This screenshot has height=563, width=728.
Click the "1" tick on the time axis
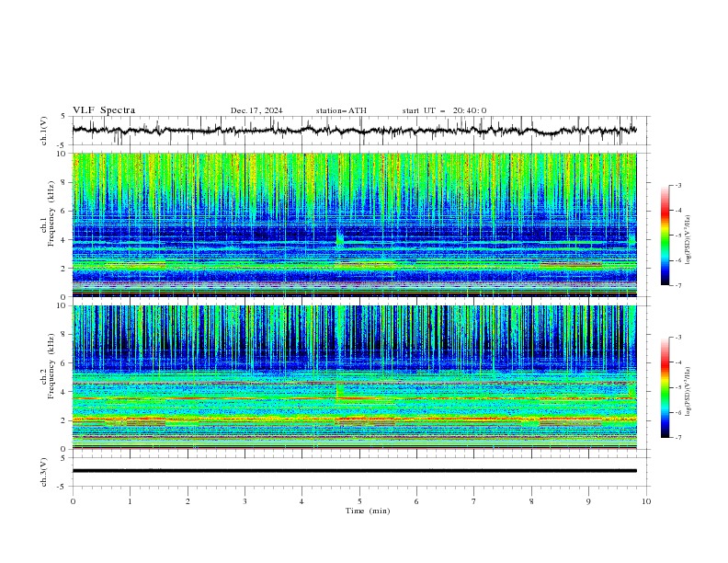pos(130,501)
